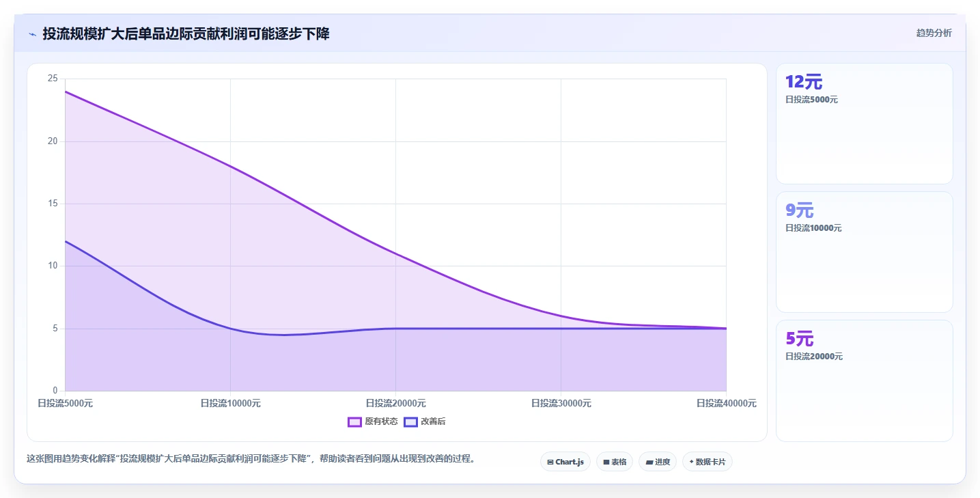Click the y-axis value 20
980x498 pixels.
pyautogui.click(x=53, y=141)
